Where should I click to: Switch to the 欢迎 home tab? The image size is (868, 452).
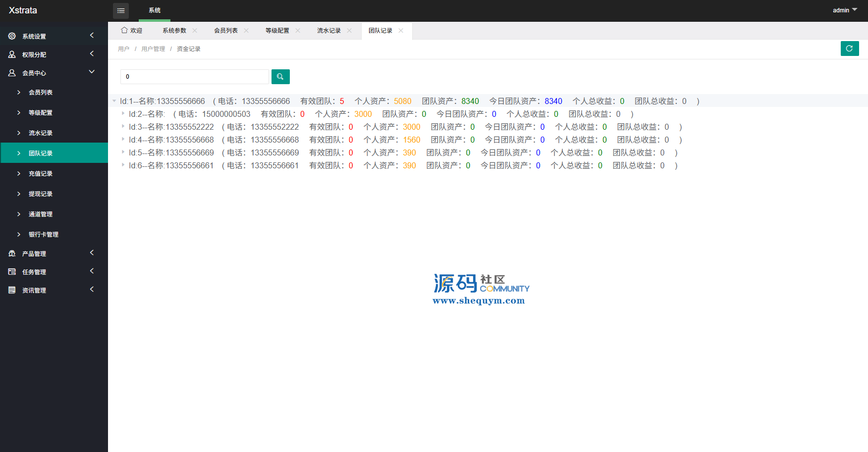click(x=132, y=31)
